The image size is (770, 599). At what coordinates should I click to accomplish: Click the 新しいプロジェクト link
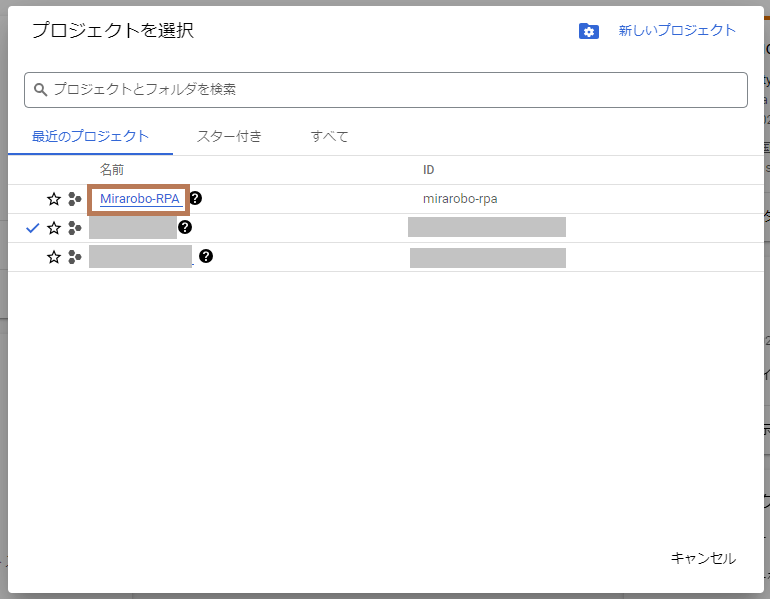(677, 31)
